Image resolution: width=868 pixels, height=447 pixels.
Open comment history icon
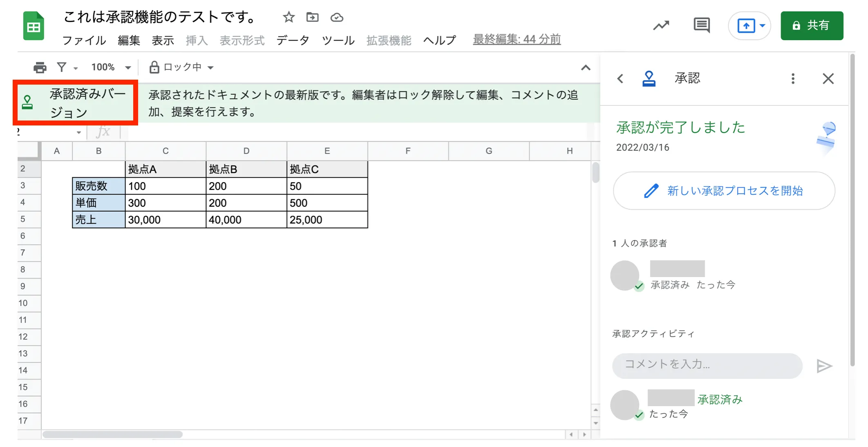coord(702,25)
